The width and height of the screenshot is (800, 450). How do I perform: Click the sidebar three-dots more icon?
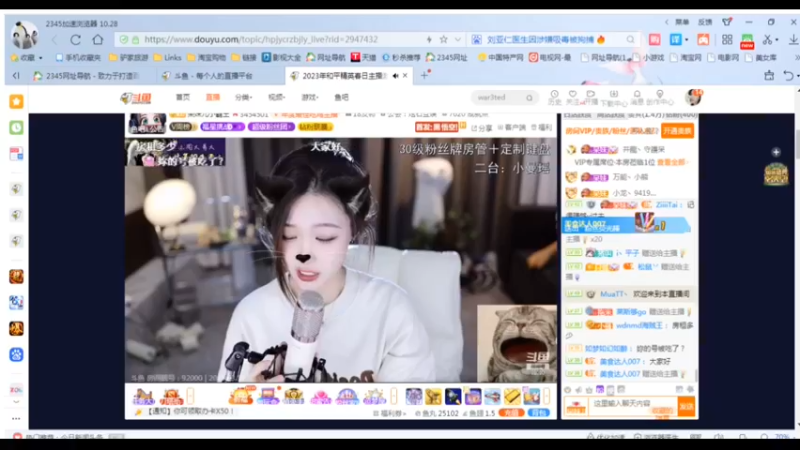click(x=16, y=418)
